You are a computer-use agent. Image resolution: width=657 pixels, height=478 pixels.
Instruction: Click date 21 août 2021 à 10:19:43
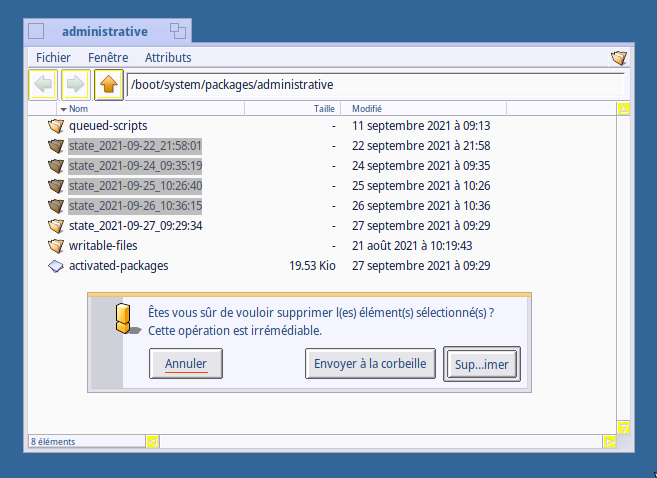pos(412,246)
